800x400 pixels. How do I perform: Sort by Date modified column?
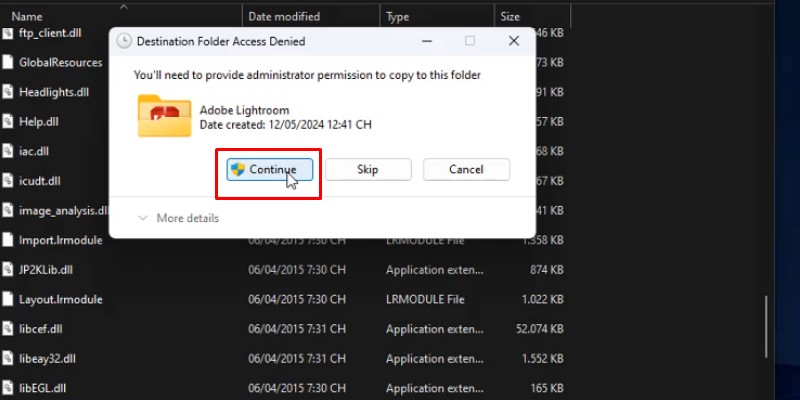284,17
